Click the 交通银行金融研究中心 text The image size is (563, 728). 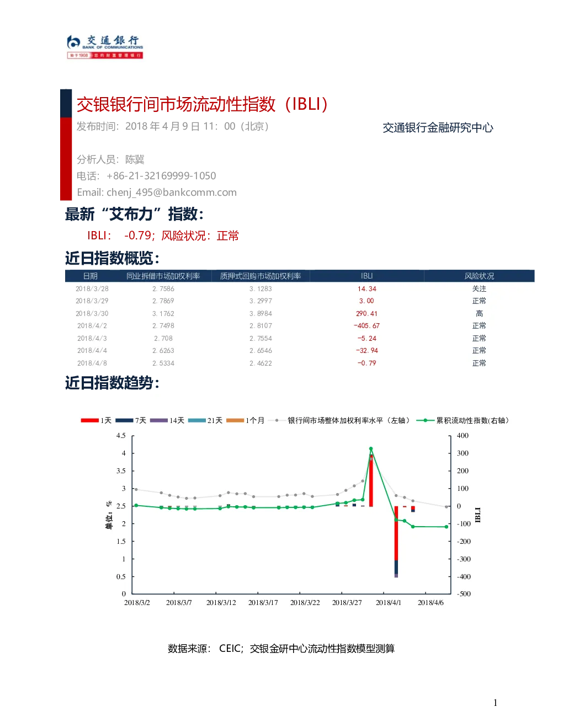point(438,127)
